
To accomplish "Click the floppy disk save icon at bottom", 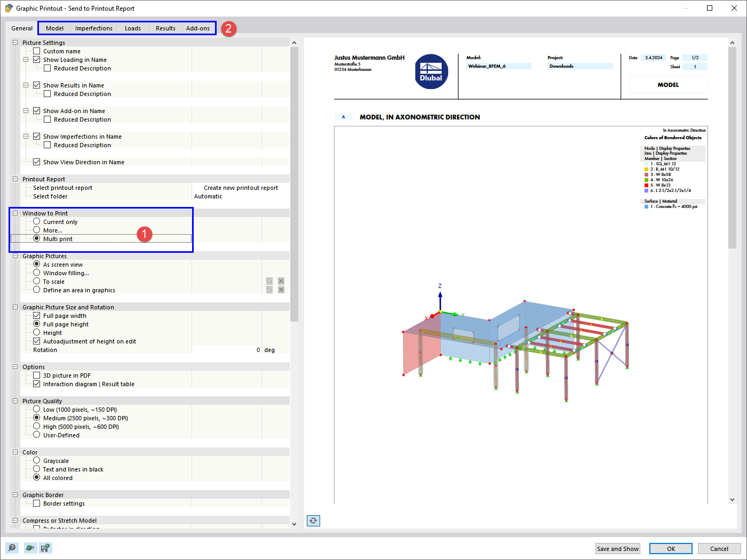I will pos(46,548).
